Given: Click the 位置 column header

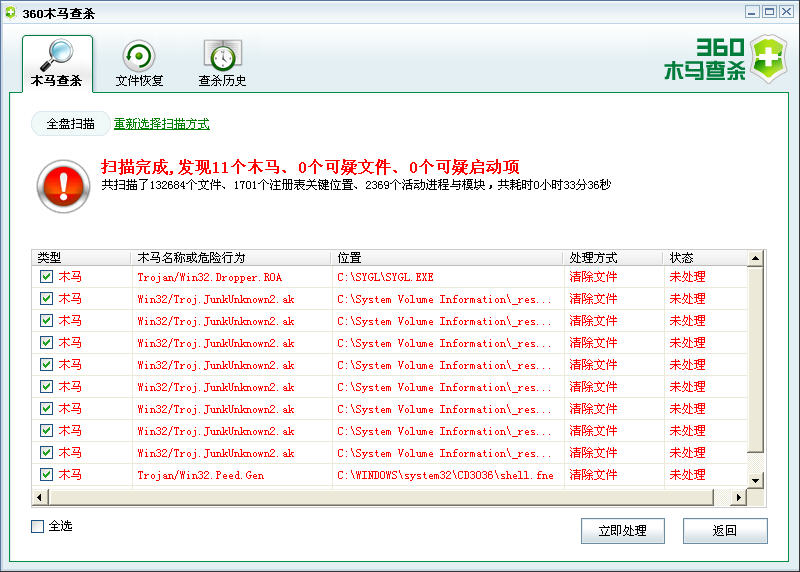Looking at the screenshot, I should [448, 258].
